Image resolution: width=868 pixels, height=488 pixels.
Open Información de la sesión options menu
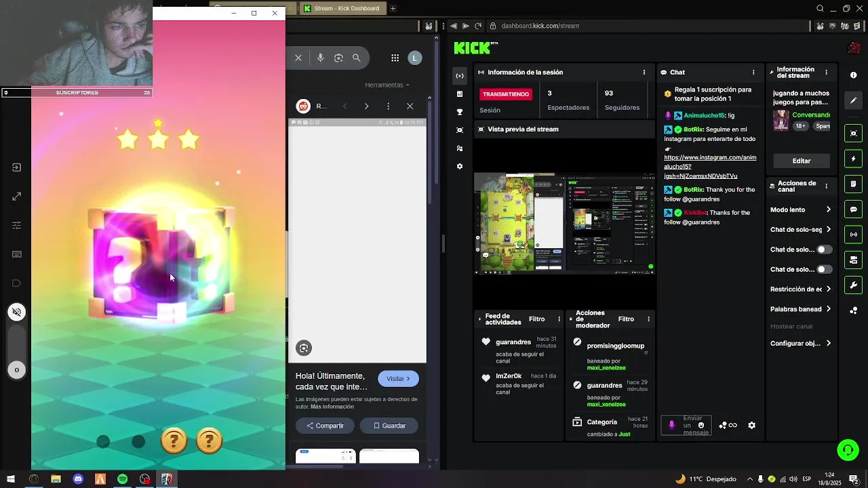(644, 72)
